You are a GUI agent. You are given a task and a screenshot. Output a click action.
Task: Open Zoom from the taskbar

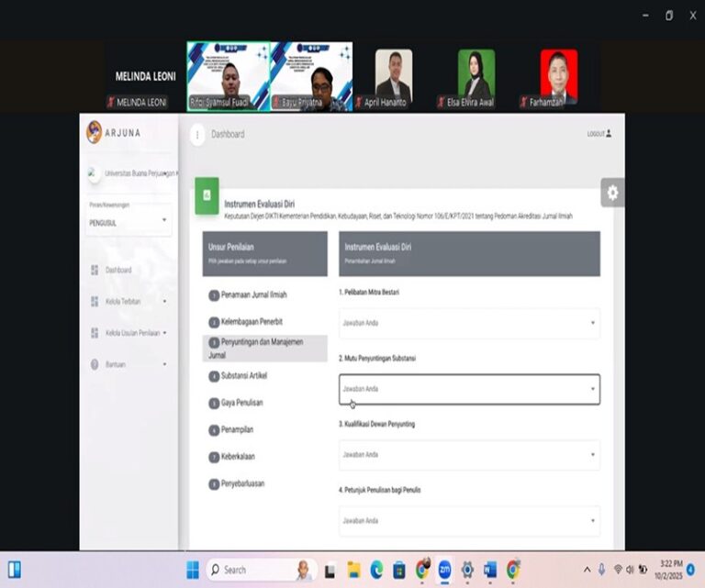pyautogui.click(x=444, y=570)
